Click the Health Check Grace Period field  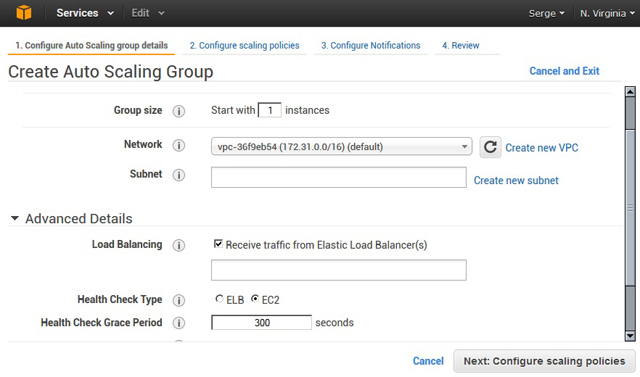(261, 322)
